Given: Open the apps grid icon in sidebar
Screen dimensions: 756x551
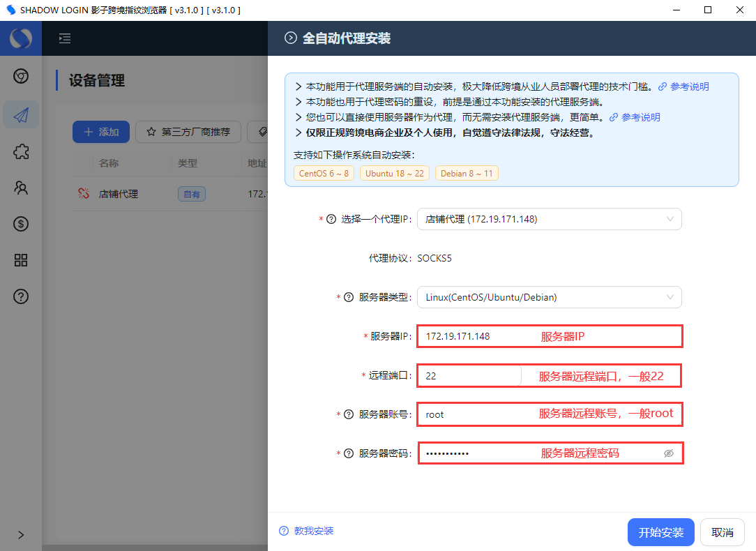Looking at the screenshot, I should click(x=21, y=260).
